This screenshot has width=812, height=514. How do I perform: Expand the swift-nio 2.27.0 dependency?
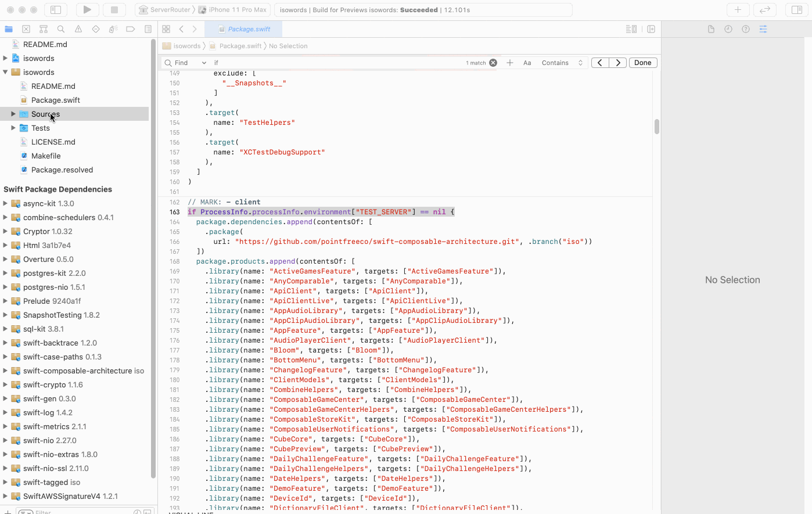coord(5,440)
